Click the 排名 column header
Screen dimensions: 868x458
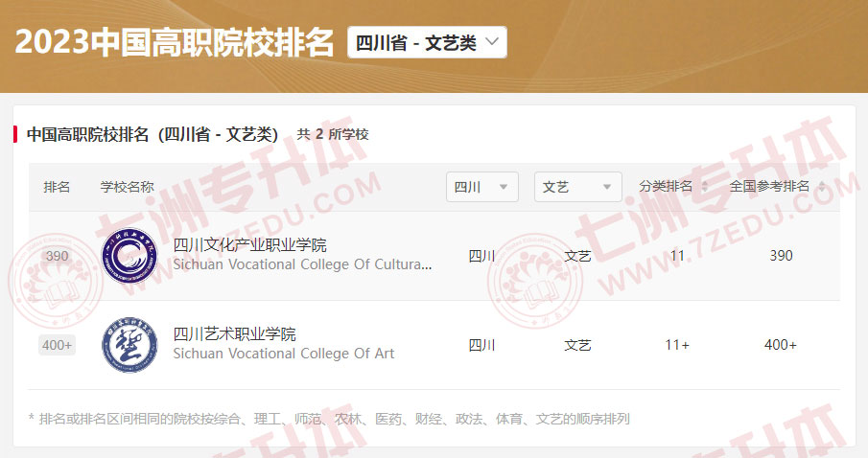(57, 187)
